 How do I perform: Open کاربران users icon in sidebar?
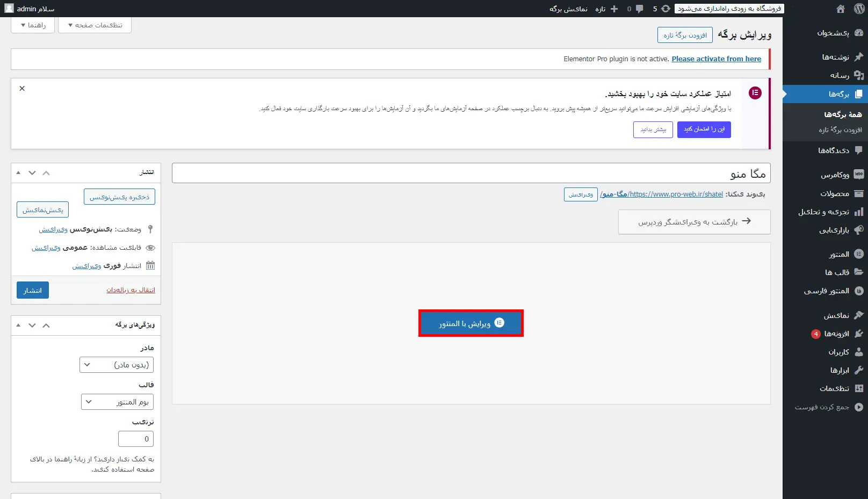point(858,352)
